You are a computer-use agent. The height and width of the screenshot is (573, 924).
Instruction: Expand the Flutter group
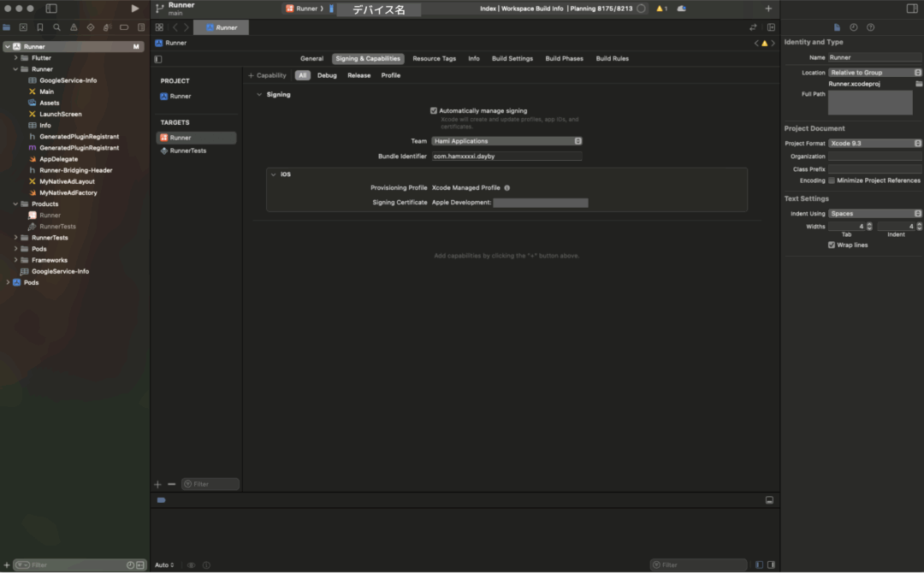click(x=16, y=57)
